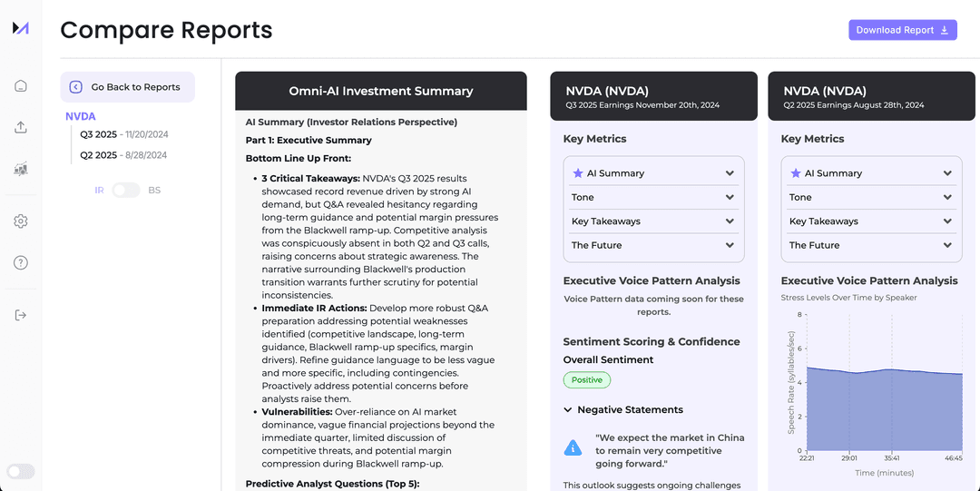Open the settings gear icon
Screen dimensions: 980x491
click(21, 221)
